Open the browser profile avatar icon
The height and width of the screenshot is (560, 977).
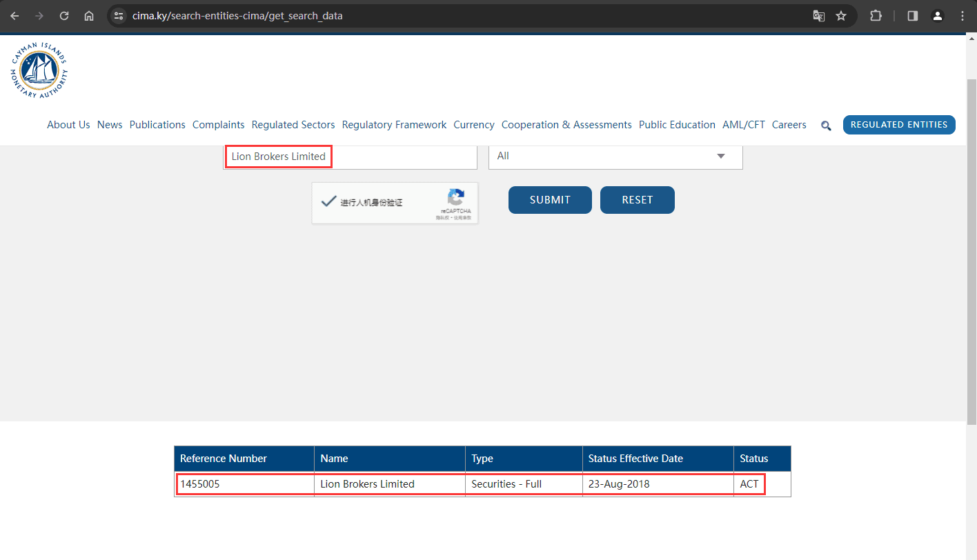click(937, 16)
